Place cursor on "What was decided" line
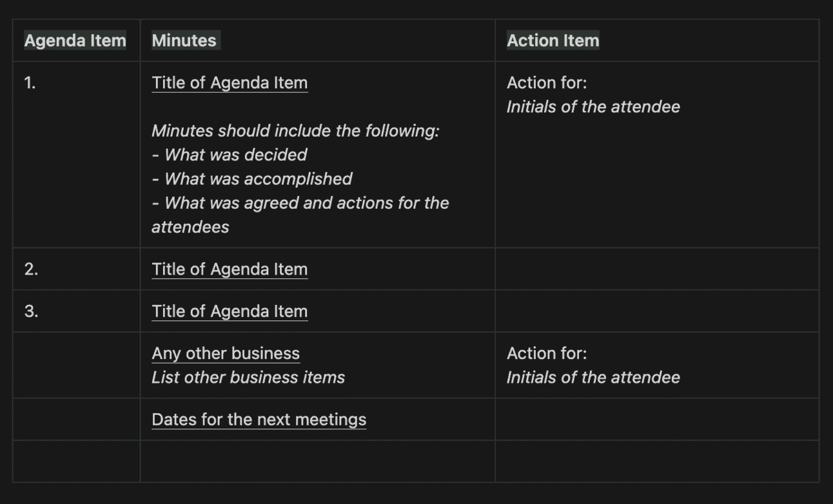This screenshot has height=504, width=833. point(235,155)
